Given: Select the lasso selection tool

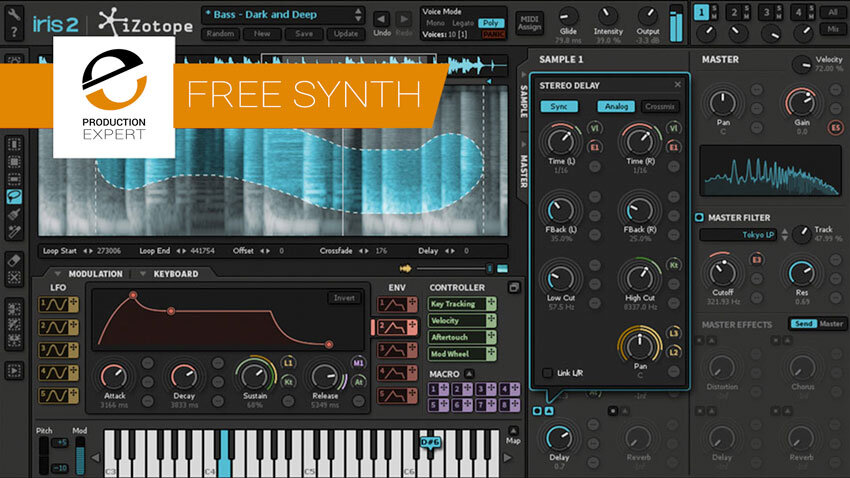Looking at the screenshot, I should coord(14,196).
